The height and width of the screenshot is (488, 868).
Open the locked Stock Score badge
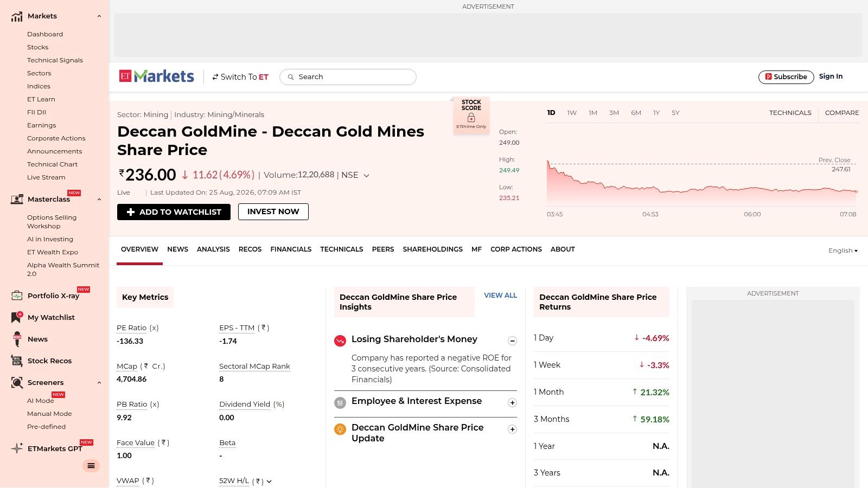(x=471, y=115)
